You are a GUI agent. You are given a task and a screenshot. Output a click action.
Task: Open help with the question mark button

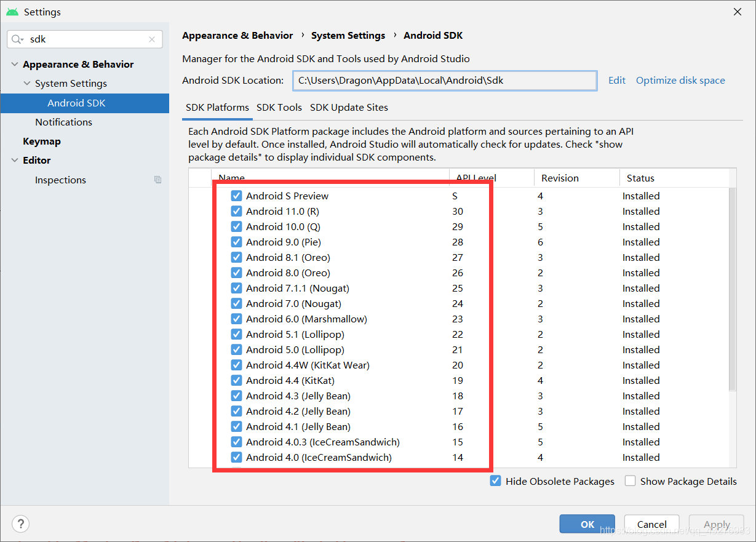coord(20,524)
